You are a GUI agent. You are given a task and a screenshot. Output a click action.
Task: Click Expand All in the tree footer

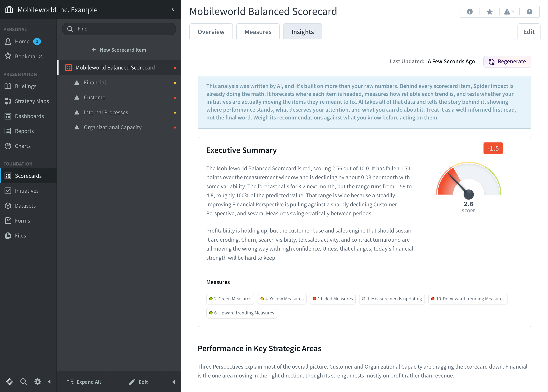(x=84, y=382)
